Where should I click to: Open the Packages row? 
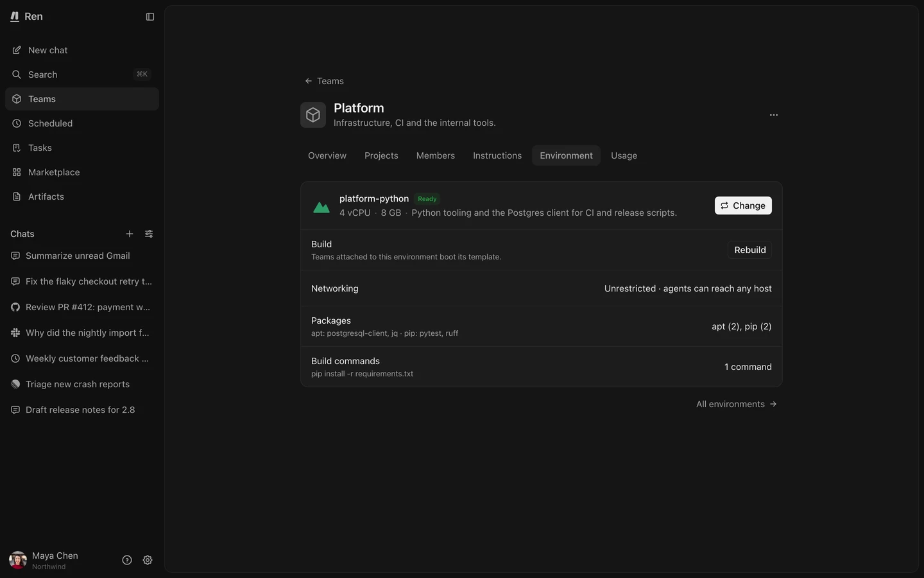tap(542, 326)
